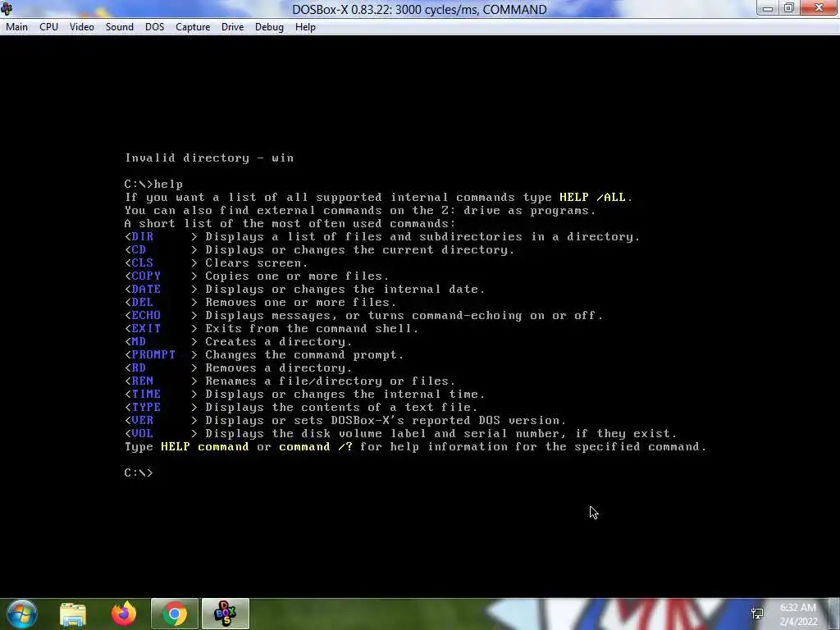
Task: Click the empty C:\> prompt at bottom
Action: [139, 473]
